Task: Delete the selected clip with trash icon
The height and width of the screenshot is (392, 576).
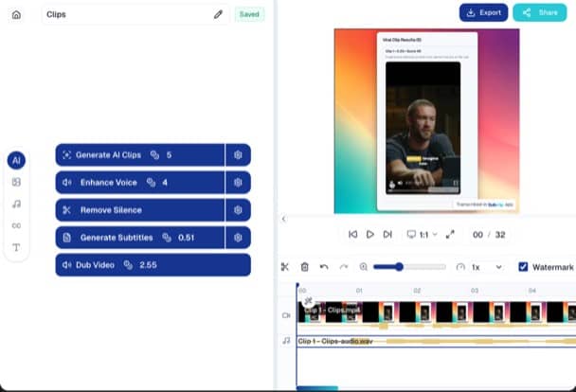Action: [x=304, y=267]
